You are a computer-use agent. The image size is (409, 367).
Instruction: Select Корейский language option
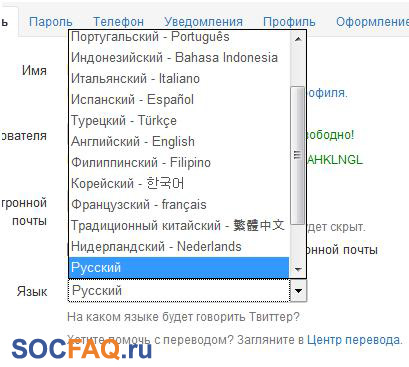point(179,183)
